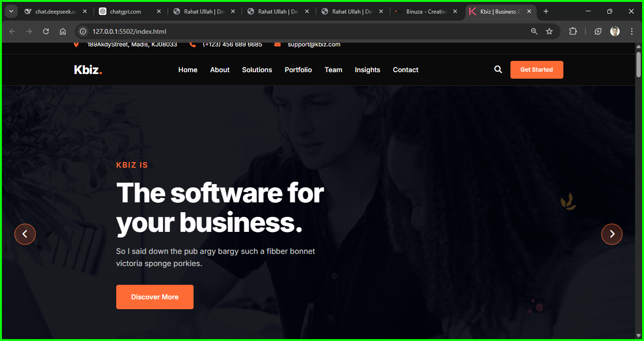The image size is (644, 341).
Task: Switch to the chatgpt.com tab
Action: tap(125, 11)
